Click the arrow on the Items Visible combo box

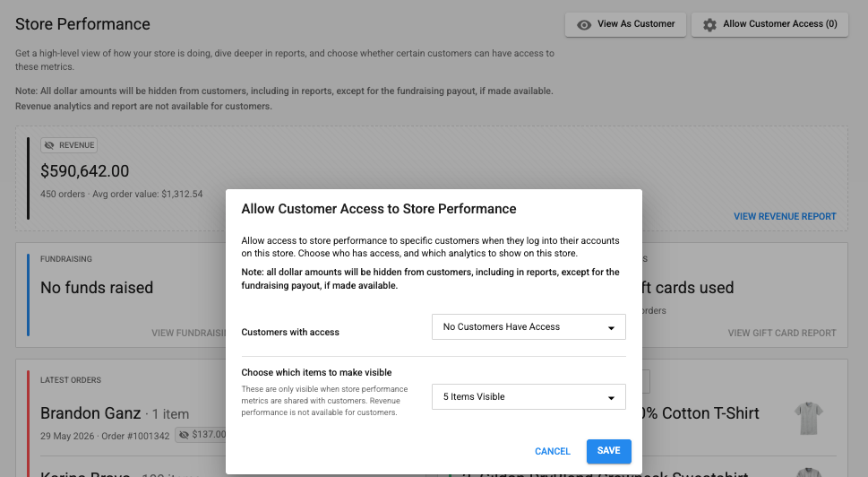pyautogui.click(x=611, y=398)
